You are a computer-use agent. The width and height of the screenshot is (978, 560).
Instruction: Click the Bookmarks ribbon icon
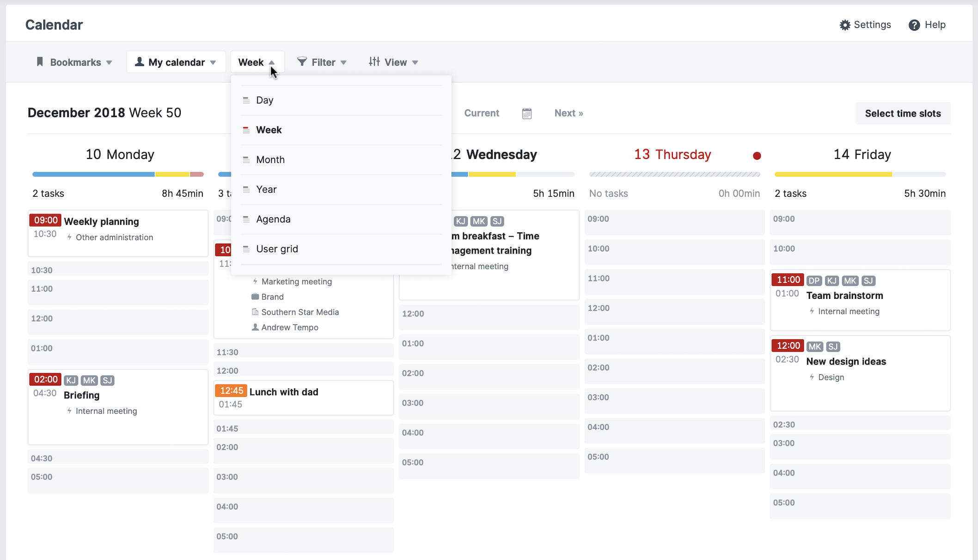coord(40,62)
